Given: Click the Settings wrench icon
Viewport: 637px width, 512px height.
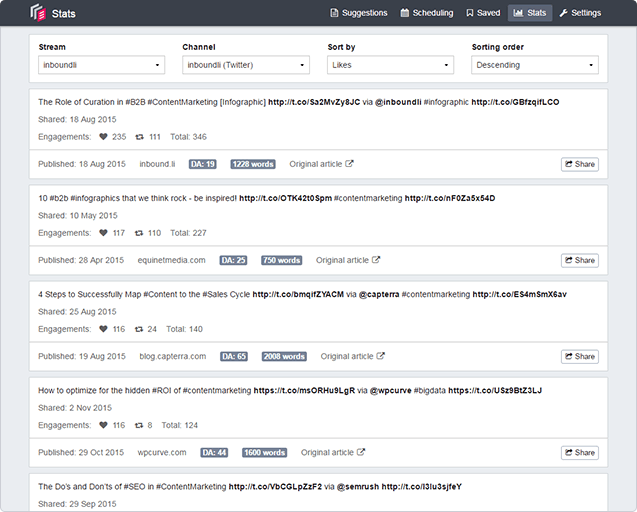Looking at the screenshot, I should tap(563, 13).
